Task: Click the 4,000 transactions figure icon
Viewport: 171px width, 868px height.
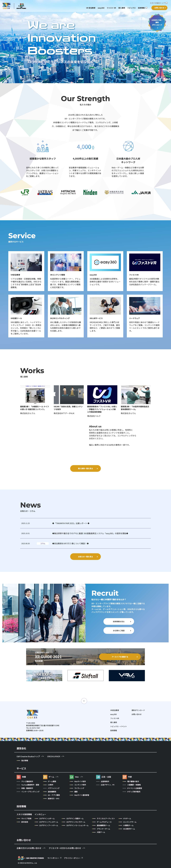Action: pyautogui.click(x=85, y=147)
